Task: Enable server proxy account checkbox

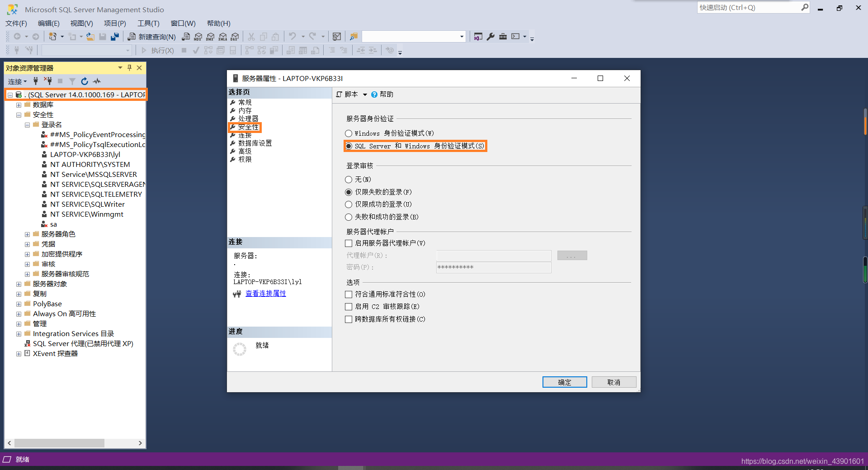Action: 349,243
